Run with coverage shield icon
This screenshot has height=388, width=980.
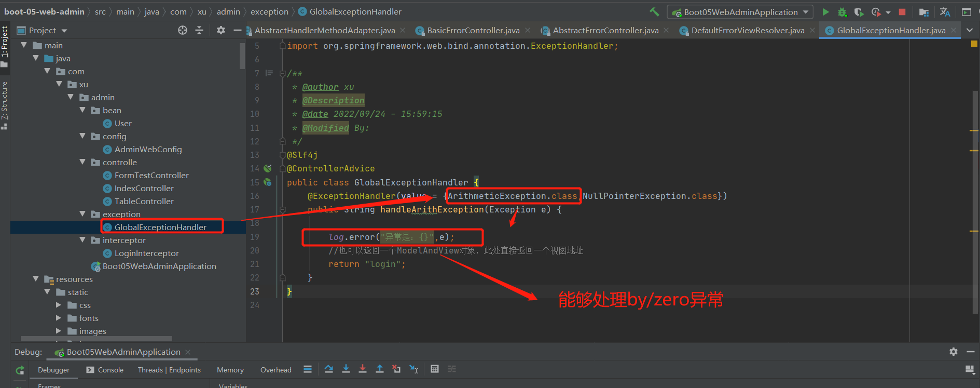tap(859, 11)
